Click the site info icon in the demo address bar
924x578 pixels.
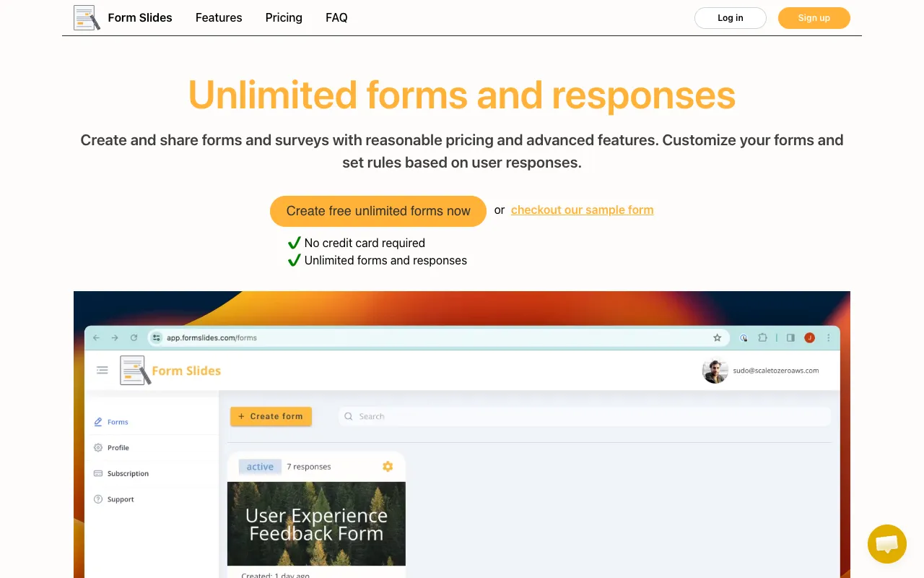coord(157,337)
